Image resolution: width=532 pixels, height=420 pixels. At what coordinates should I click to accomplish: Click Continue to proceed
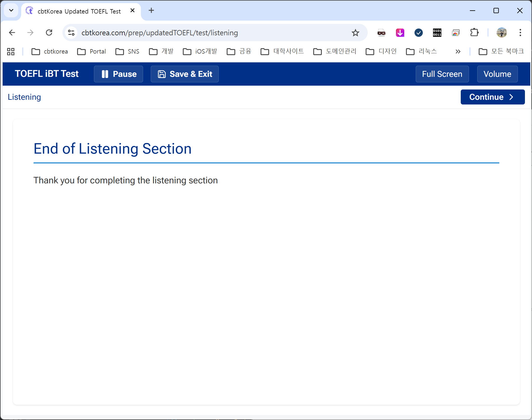492,97
